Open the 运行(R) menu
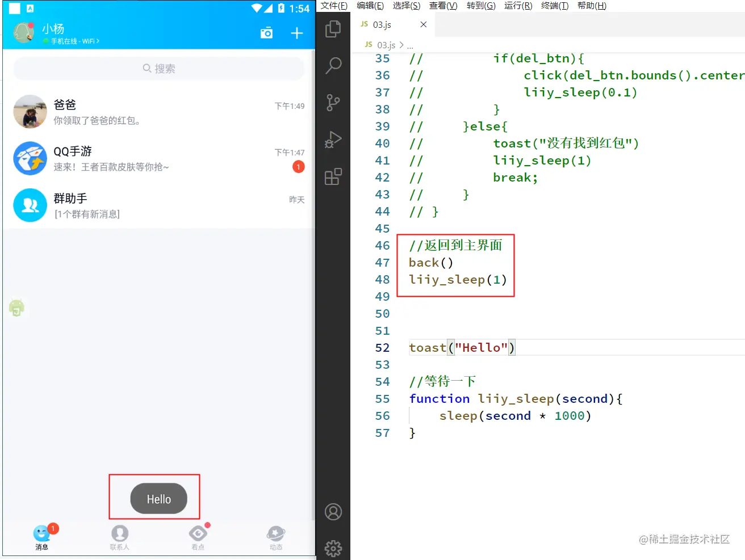The height and width of the screenshot is (560, 745). [x=518, y=6]
